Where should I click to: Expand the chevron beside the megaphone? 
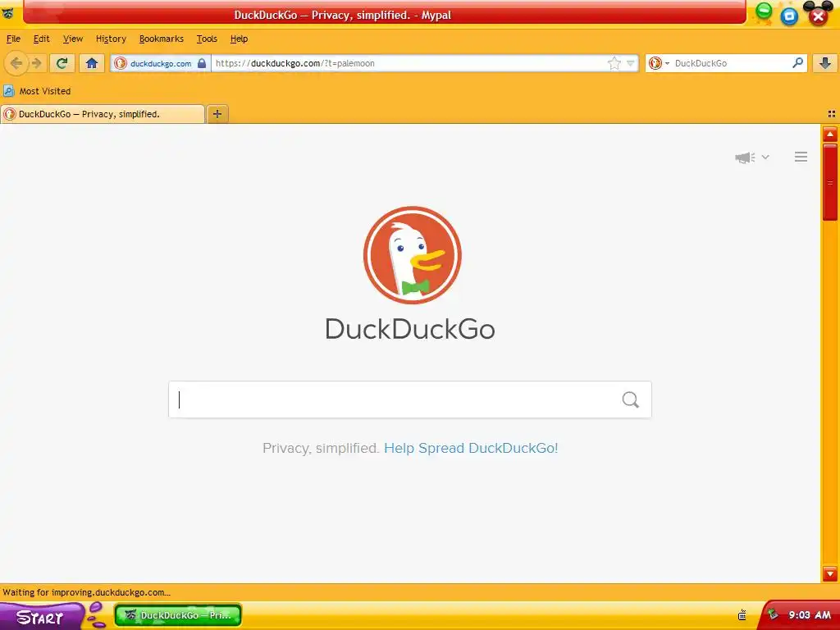click(x=765, y=157)
